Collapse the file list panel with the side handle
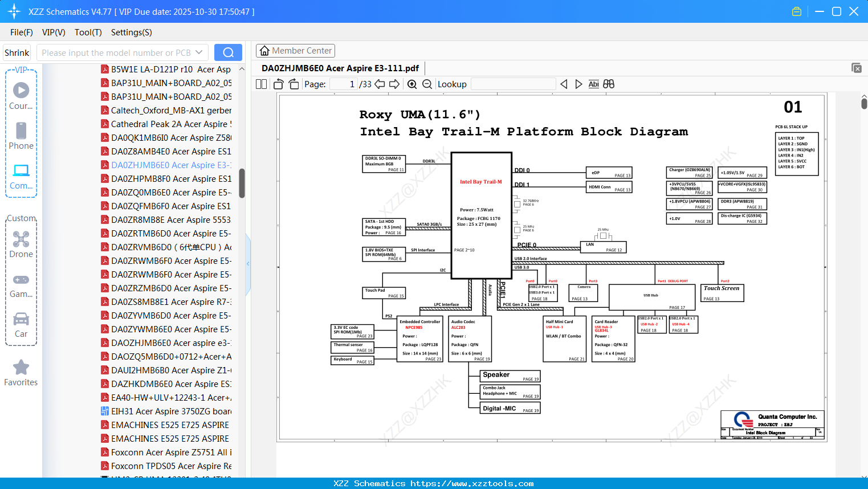 click(x=248, y=264)
